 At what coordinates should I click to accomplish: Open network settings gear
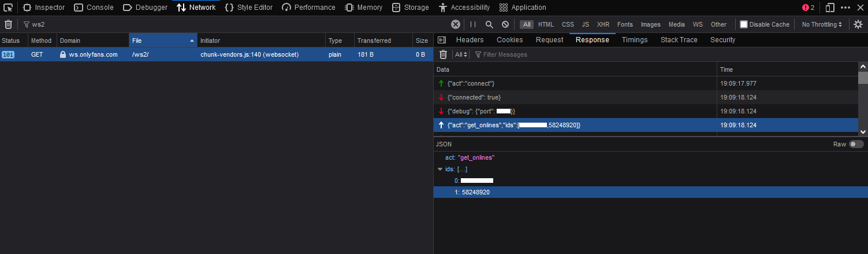click(x=858, y=24)
